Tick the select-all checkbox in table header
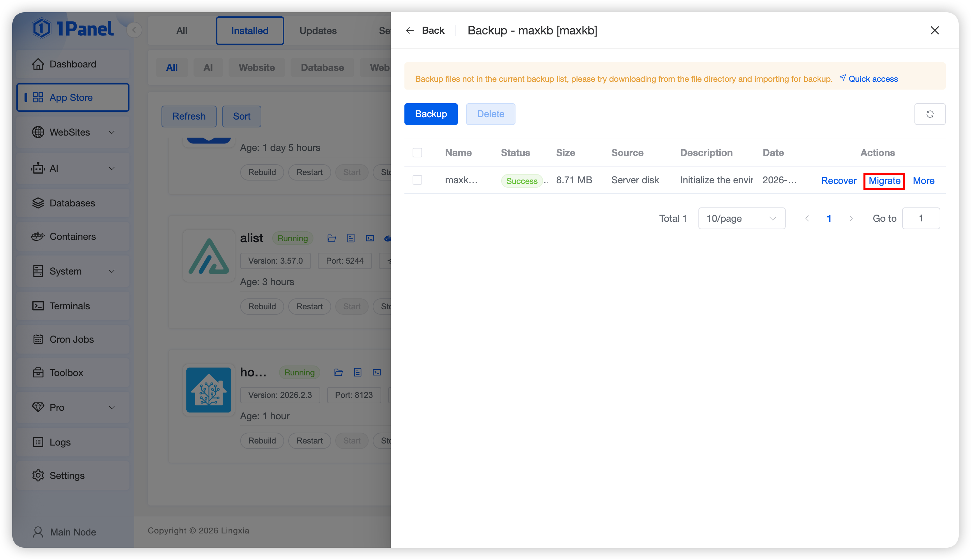This screenshot has height=560, width=971. tap(417, 153)
